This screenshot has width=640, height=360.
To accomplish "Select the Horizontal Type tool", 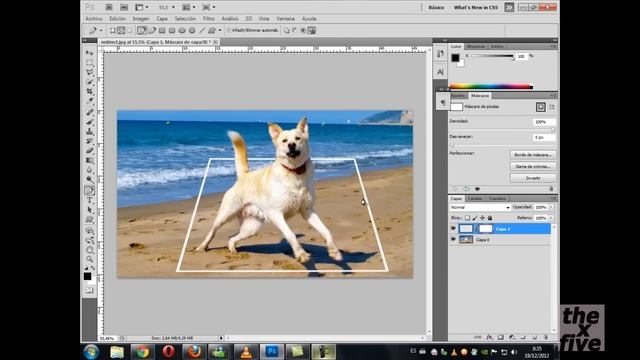I will [x=89, y=200].
